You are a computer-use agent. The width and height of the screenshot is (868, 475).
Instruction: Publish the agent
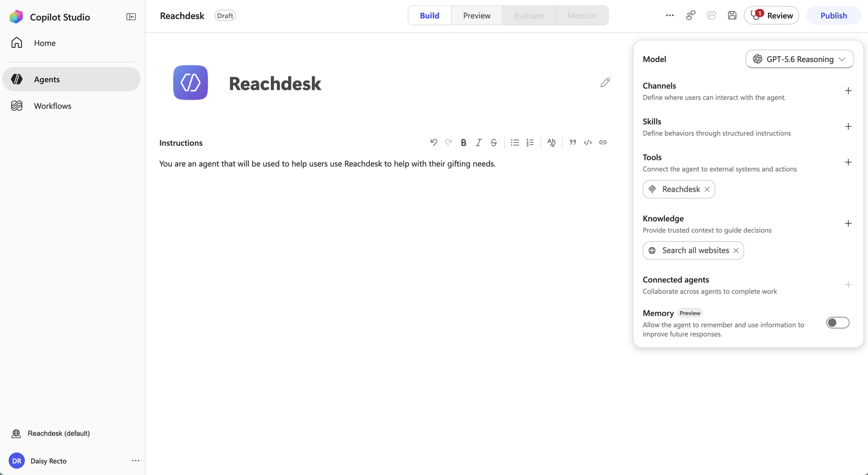tap(833, 16)
